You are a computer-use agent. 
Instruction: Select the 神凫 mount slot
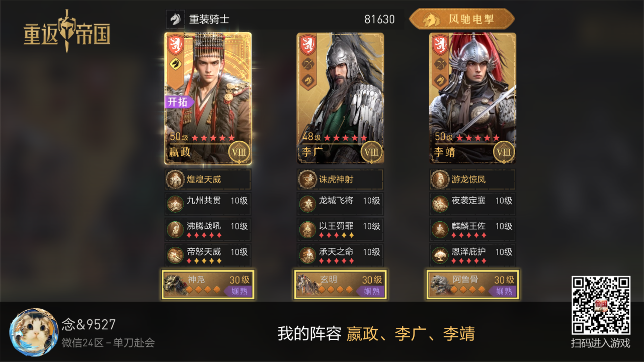click(208, 285)
